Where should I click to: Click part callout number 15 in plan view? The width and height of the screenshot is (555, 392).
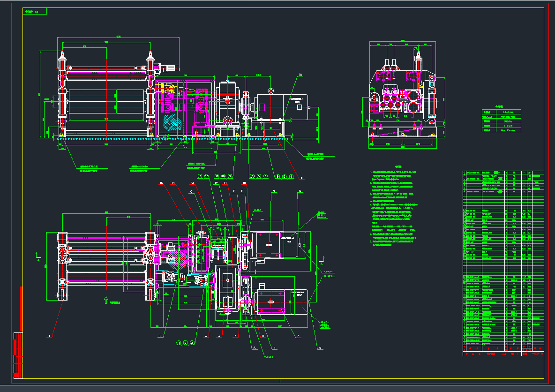[161, 183]
